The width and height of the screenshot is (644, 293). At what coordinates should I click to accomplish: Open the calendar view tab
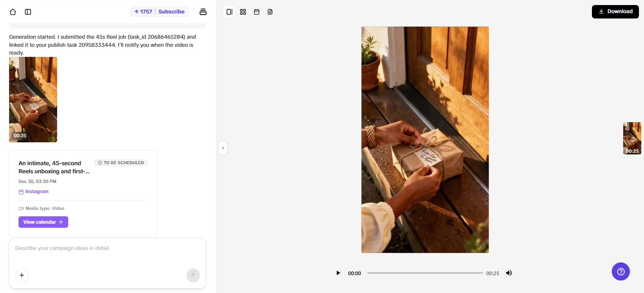coord(257,12)
